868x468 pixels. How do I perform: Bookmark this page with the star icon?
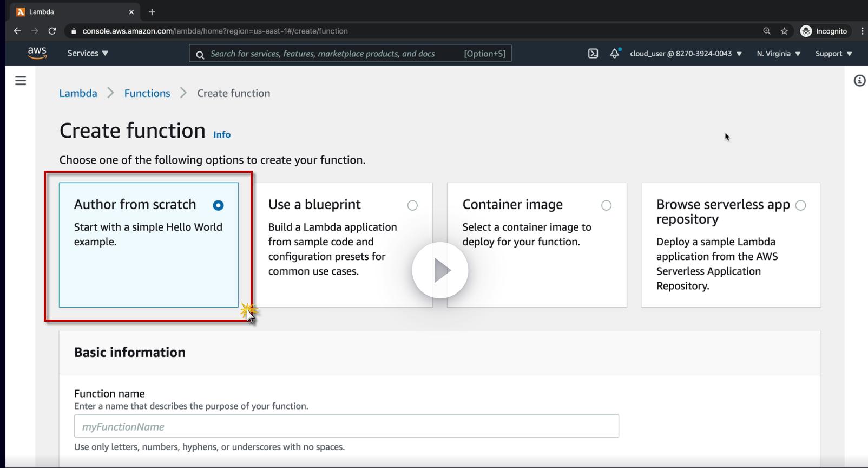(784, 31)
